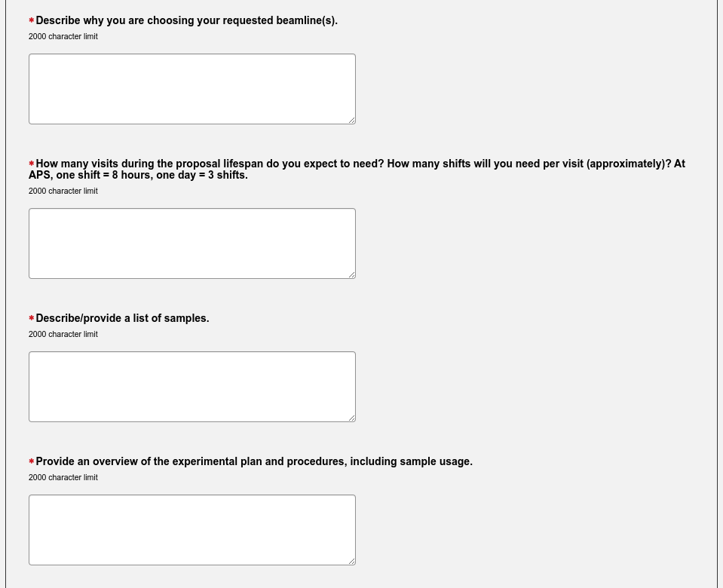Click the "How many visits" question label
This screenshot has height=588, width=723.
point(357,170)
